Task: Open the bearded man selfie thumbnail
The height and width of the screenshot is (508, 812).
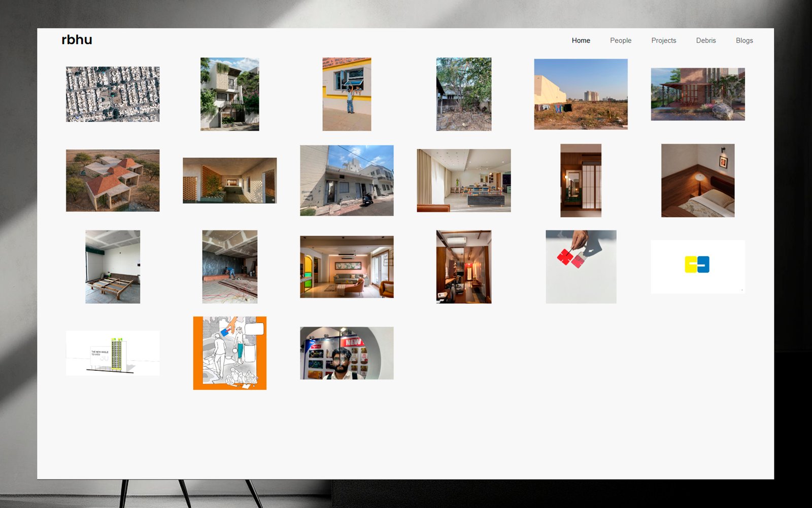Action: point(347,353)
